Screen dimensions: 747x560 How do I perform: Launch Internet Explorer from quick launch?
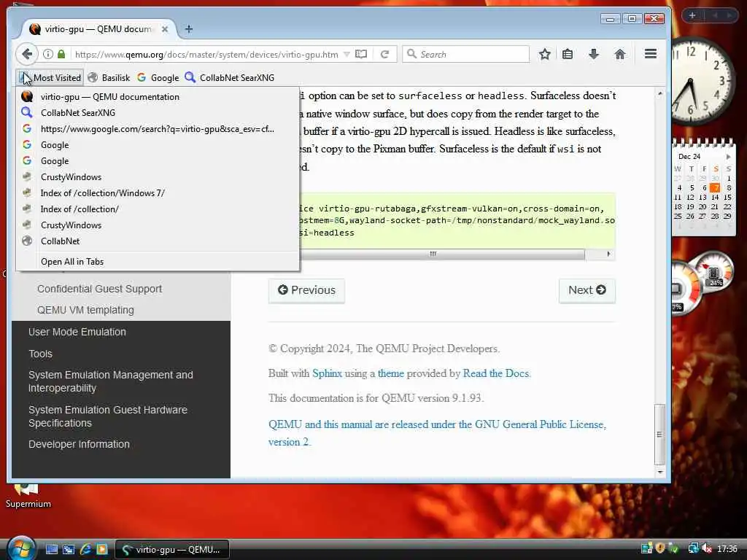pos(86,549)
